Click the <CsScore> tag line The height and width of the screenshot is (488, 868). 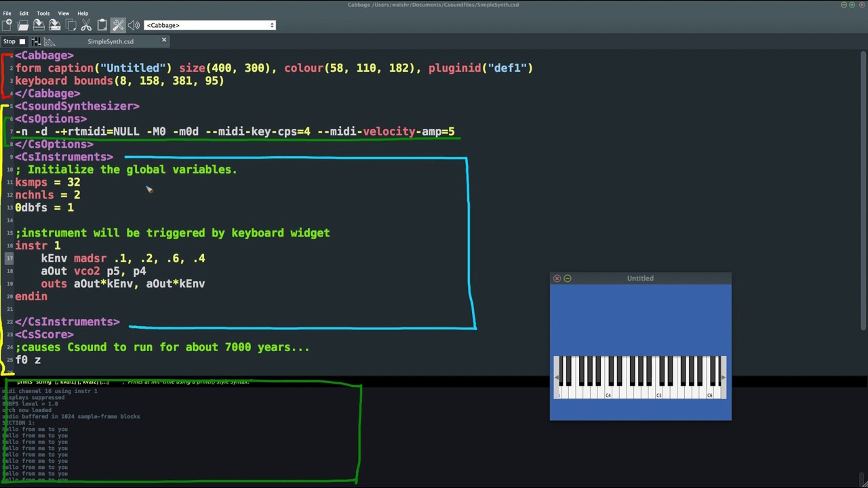pyautogui.click(x=45, y=334)
